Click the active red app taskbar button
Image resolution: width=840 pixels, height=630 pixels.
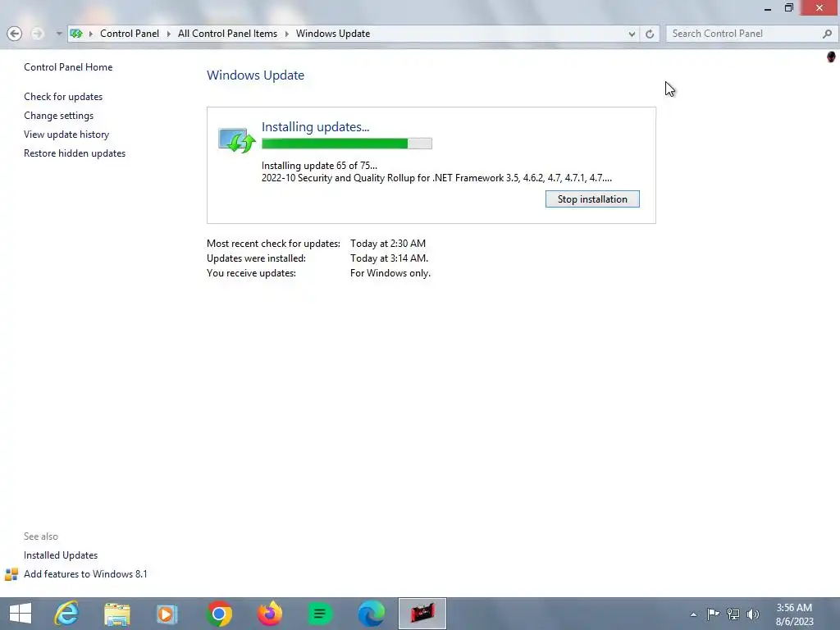422,614
